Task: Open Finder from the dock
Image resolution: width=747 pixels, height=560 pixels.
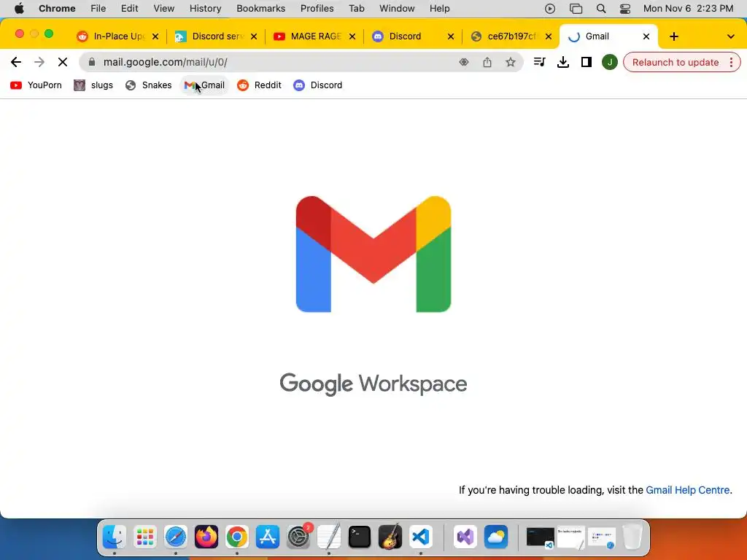Action: (115, 537)
